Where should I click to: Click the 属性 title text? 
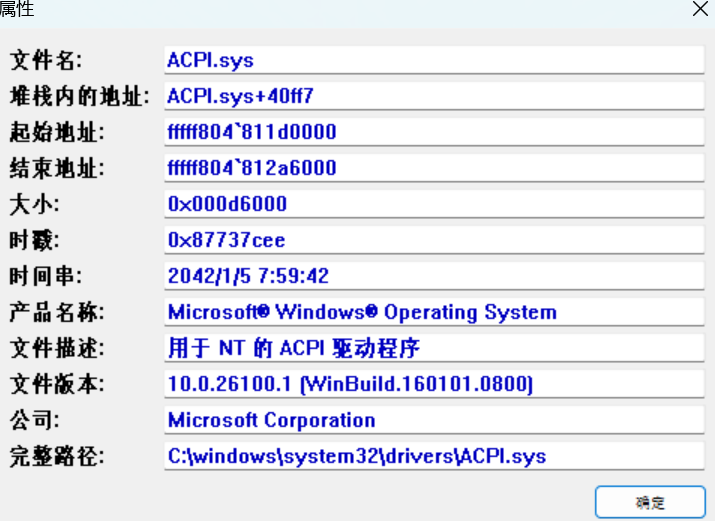17,9
